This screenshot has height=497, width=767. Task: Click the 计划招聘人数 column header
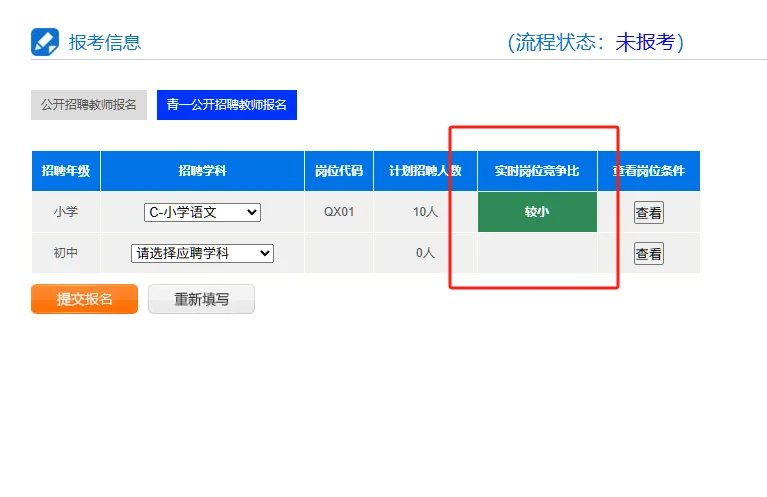tap(425, 171)
